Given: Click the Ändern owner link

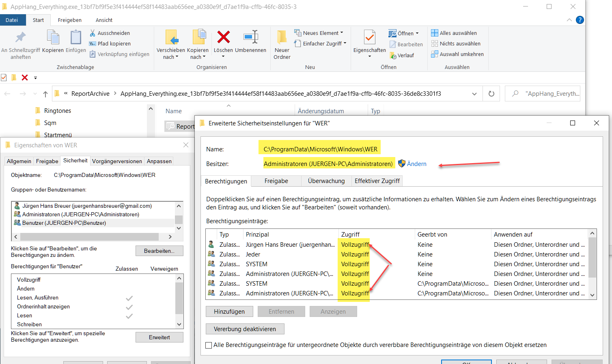Looking at the screenshot, I should click(x=416, y=164).
